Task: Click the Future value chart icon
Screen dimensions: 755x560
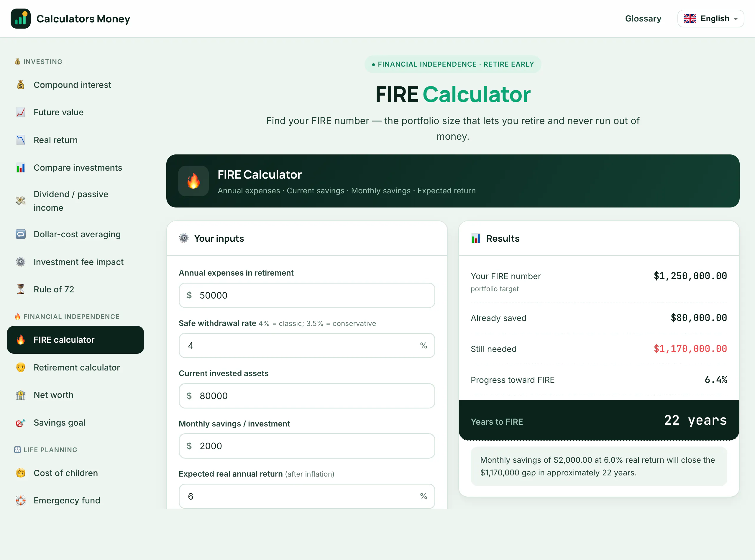Action: pyautogui.click(x=21, y=112)
